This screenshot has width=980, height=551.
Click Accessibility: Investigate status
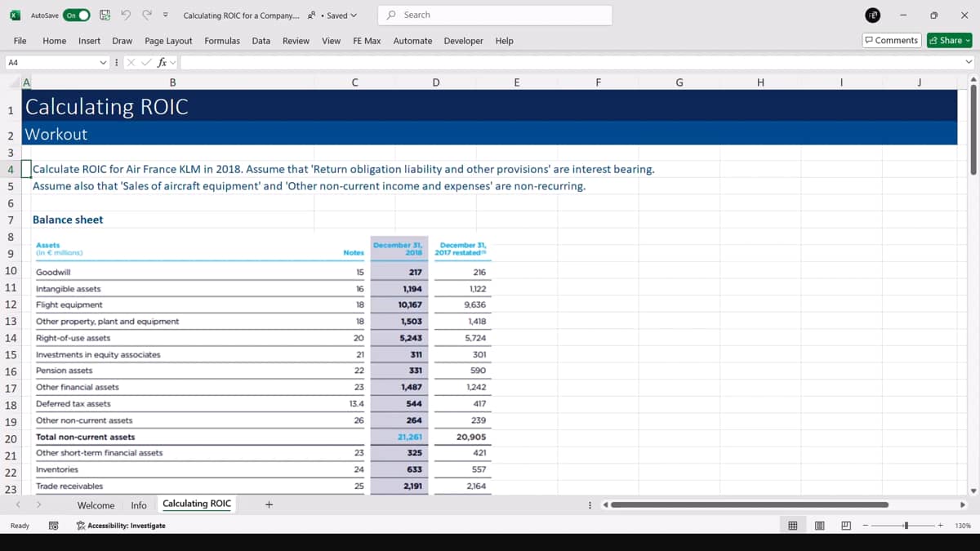[120, 526]
